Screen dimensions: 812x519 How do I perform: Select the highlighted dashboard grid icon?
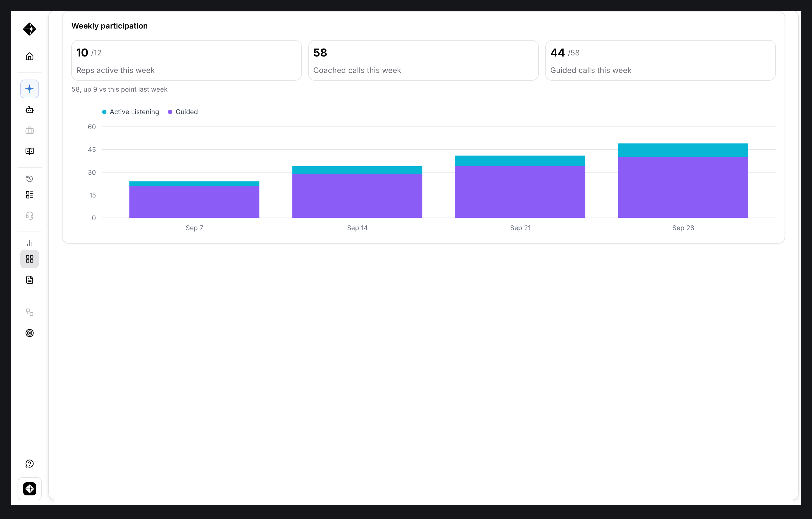click(30, 259)
